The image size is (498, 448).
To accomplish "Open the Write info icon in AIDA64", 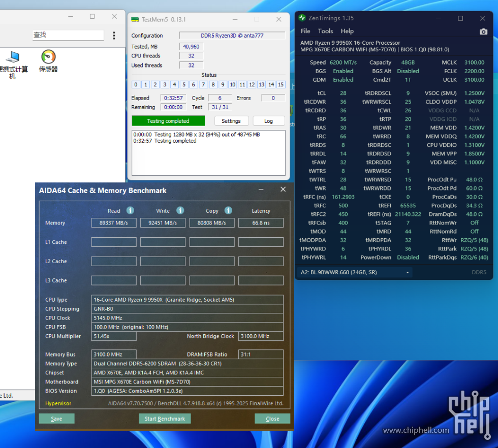I will pyautogui.click(x=180, y=210).
